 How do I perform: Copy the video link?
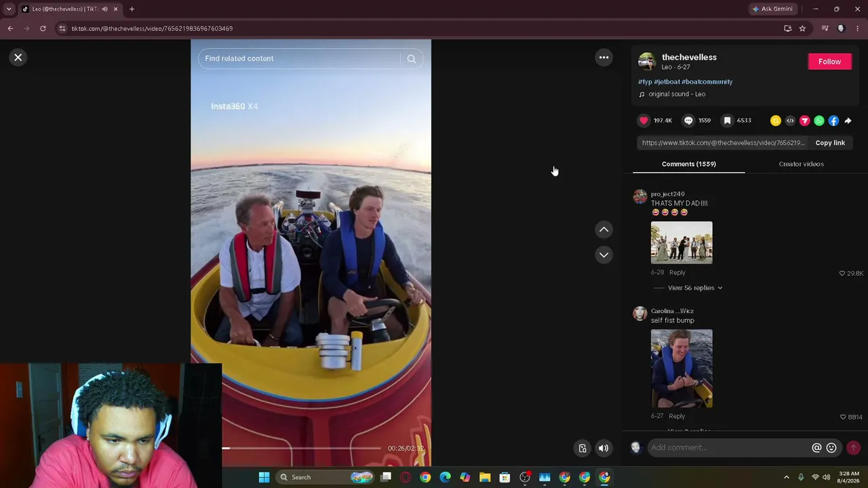click(x=830, y=143)
